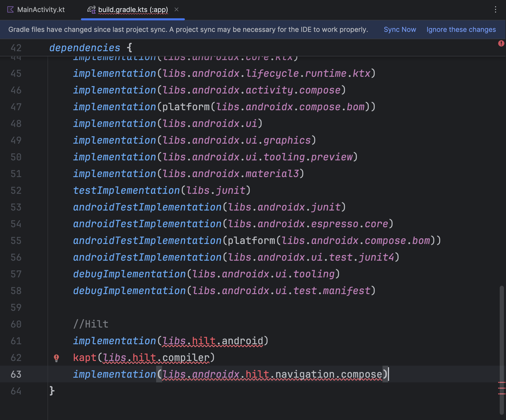
Task: Open the editor tabs three-dot menu
Action: click(x=495, y=10)
